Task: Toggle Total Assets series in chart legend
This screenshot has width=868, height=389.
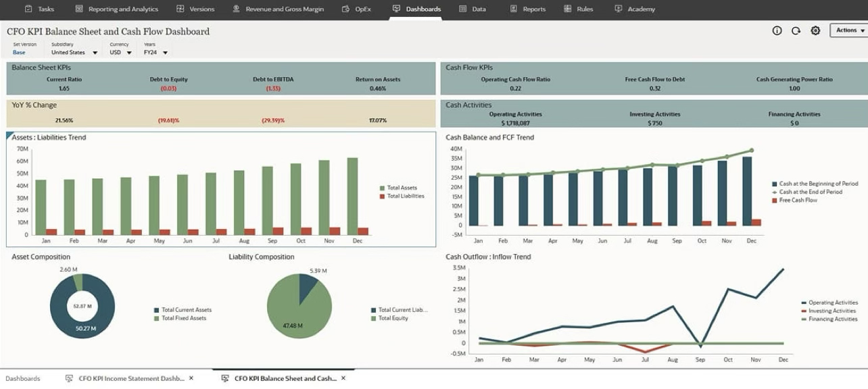Action: tap(402, 188)
